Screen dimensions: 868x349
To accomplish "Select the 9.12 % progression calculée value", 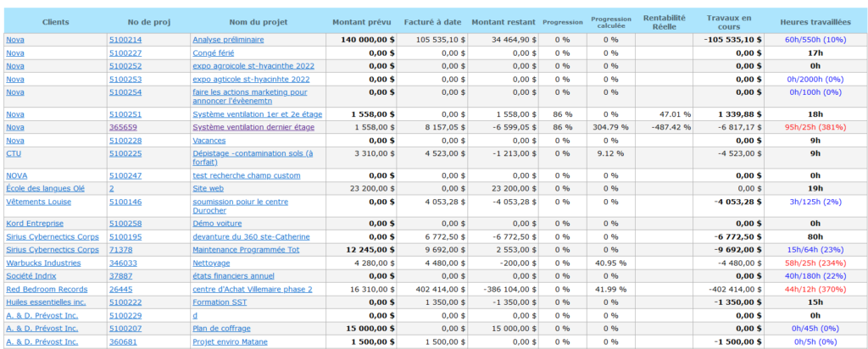I will pyautogui.click(x=610, y=153).
